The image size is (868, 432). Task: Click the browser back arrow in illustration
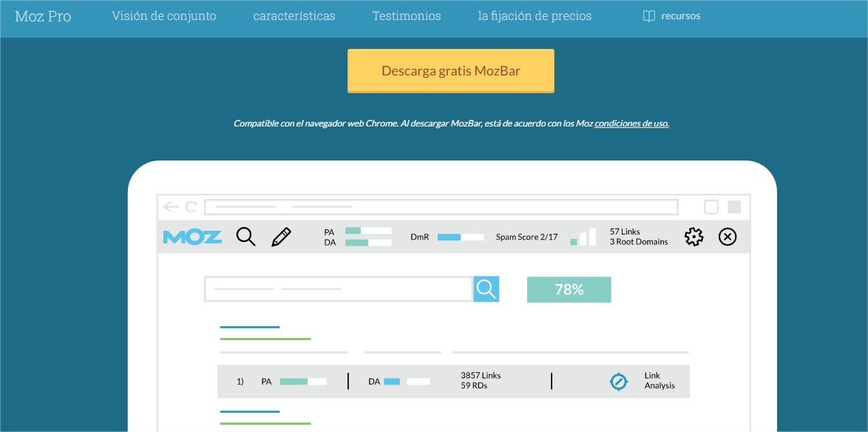point(171,207)
